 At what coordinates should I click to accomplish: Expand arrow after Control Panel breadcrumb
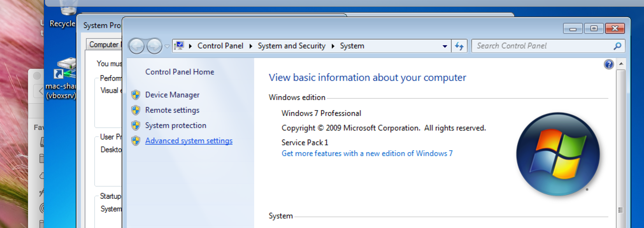[x=251, y=46]
